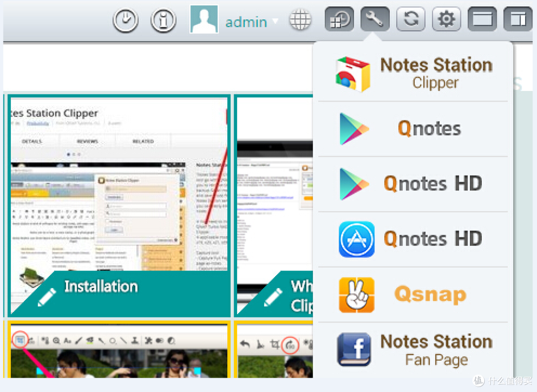Image resolution: width=537 pixels, height=392 pixels.
Task: Toggle the wrench tools menu button
Action: coord(375,19)
